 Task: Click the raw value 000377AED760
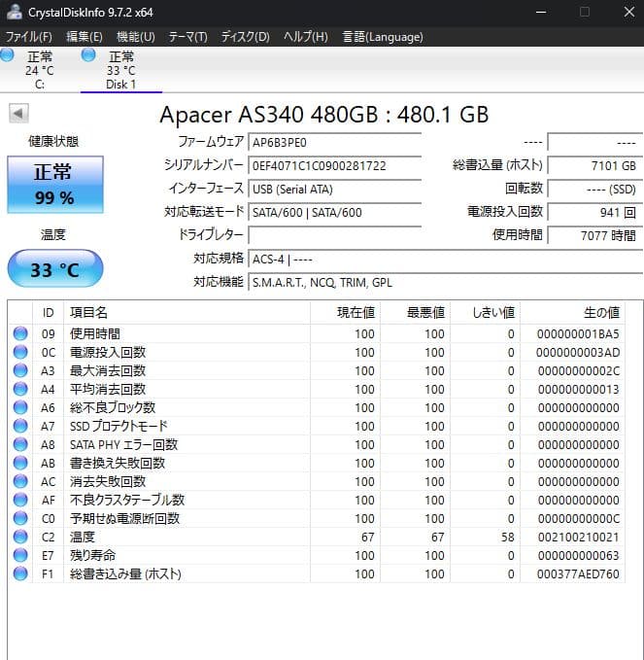click(578, 574)
